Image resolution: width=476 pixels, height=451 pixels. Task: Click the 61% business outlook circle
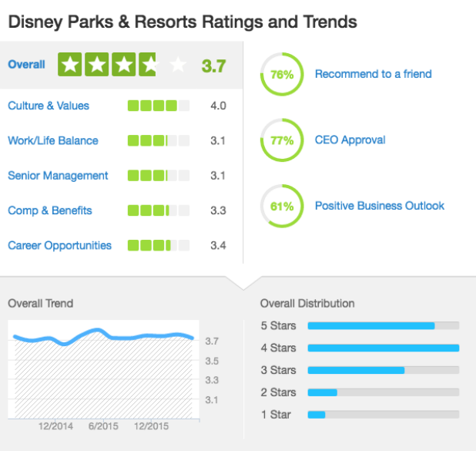(282, 207)
